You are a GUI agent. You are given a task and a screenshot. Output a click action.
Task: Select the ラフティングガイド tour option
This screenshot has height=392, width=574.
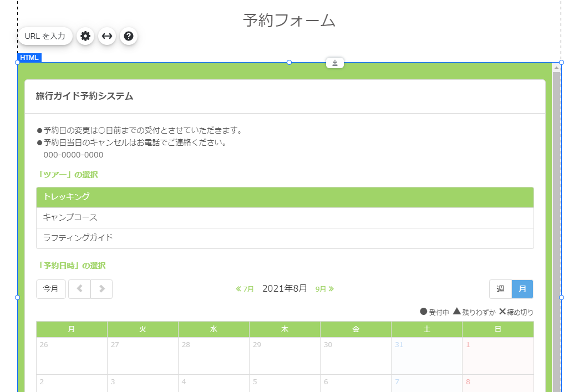pyautogui.click(x=285, y=238)
